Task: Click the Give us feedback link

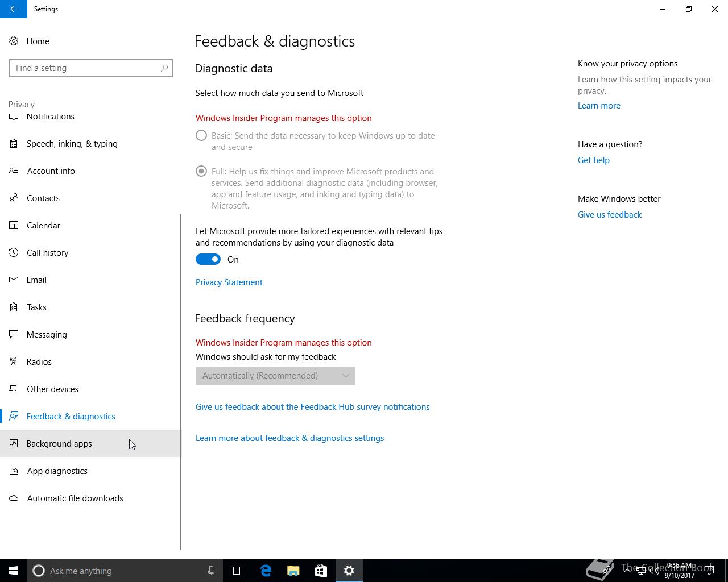Action: (x=610, y=215)
